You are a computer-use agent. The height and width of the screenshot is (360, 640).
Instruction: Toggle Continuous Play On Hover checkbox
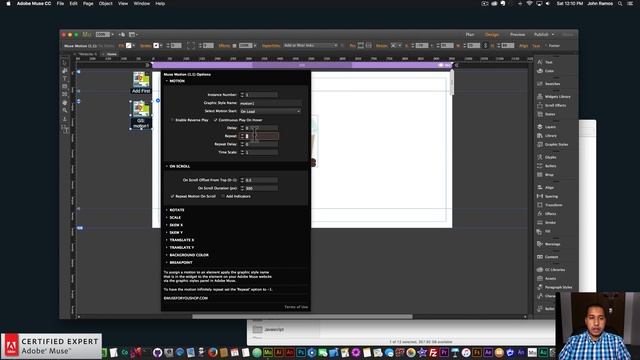[216, 120]
